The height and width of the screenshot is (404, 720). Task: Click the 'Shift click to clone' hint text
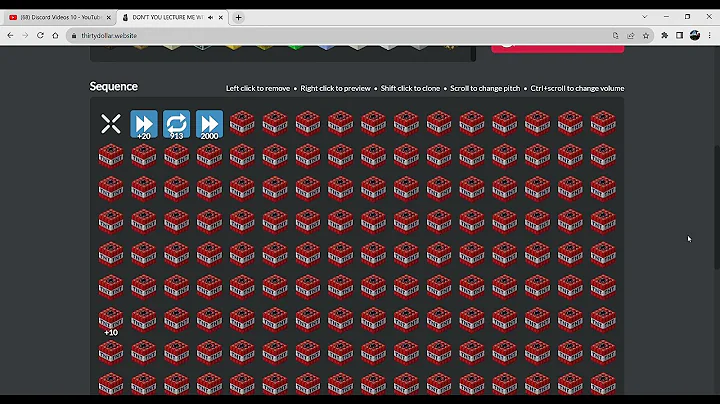pos(410,88)
